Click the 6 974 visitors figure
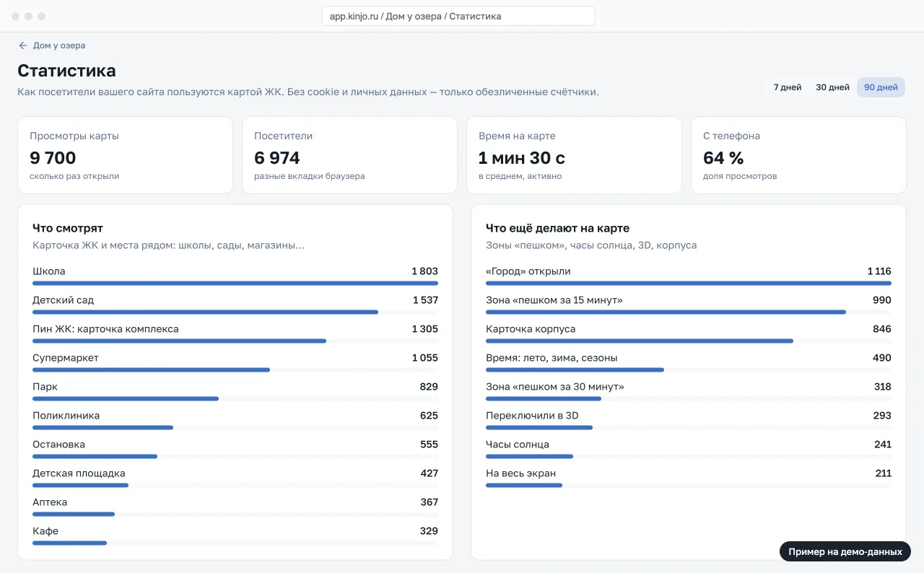924x573 pixels. click(x=277, y=157)
